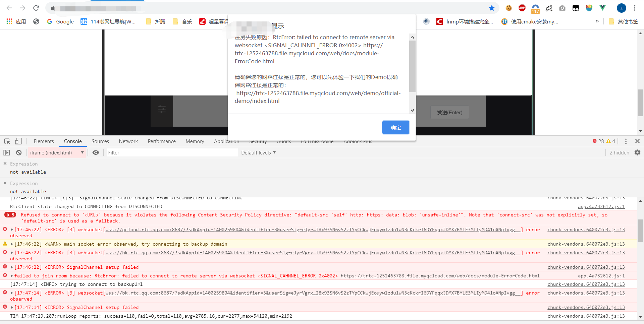Open the Adblock Plus extension

522,8
